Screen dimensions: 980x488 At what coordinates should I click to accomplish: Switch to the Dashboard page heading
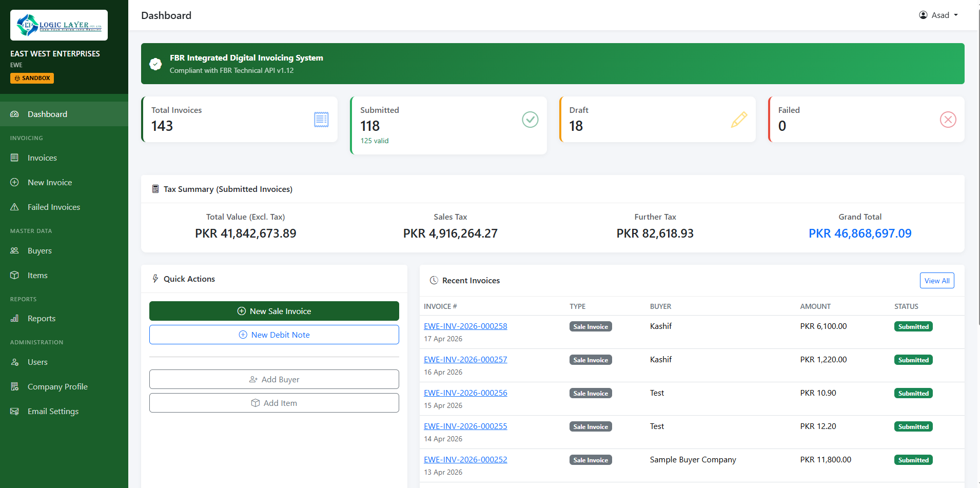(x=166, y=15)
